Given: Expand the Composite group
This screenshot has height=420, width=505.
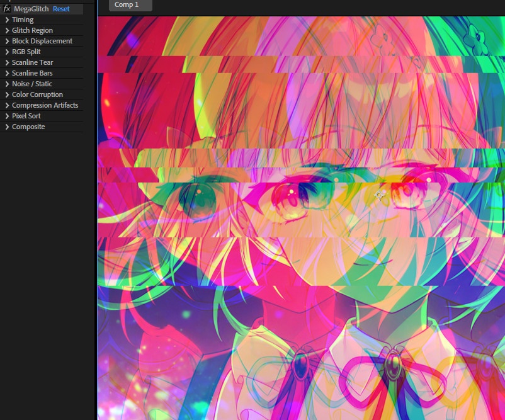Looking at the screenshot, I should [8, 127].
